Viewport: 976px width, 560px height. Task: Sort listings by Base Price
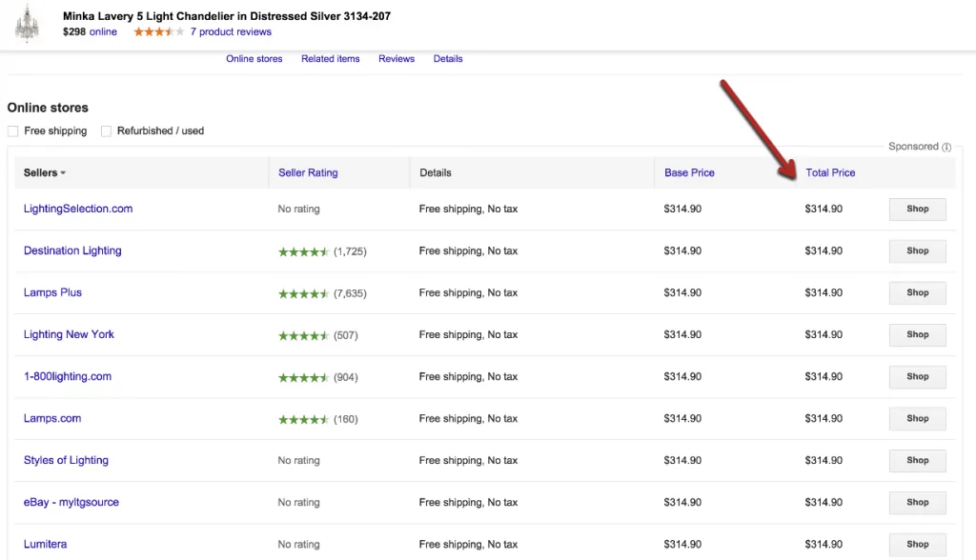click(689, 172)
